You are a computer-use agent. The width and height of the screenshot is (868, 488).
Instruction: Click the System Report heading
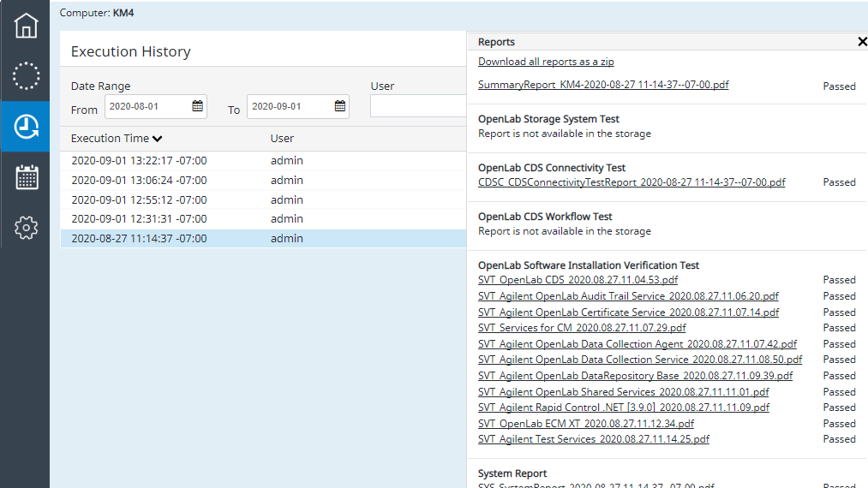click(512, 473)
